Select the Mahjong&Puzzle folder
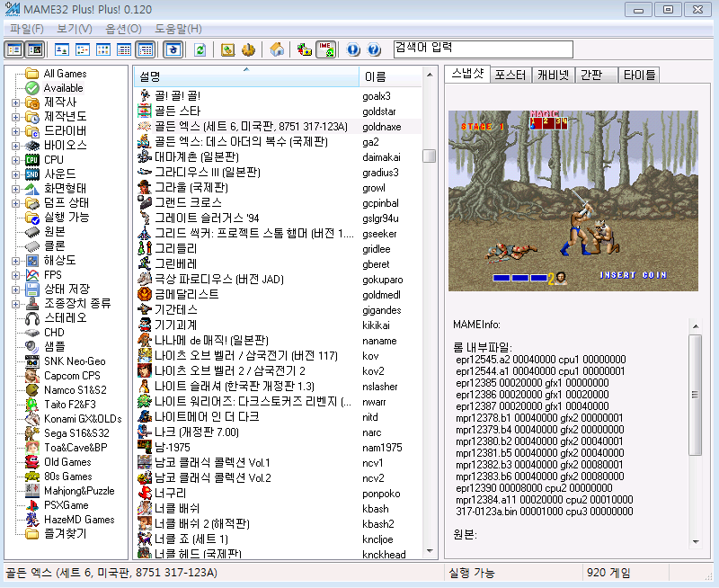Image resolution: width=719 pixels, height=588 pixels. (x=79, y=491)
